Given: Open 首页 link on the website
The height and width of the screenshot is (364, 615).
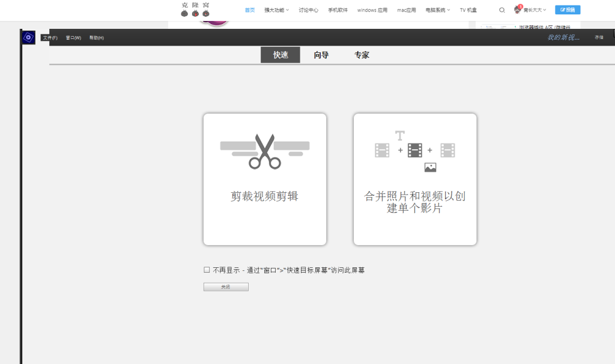Looking at the screenshot, I should coord(250,10).
